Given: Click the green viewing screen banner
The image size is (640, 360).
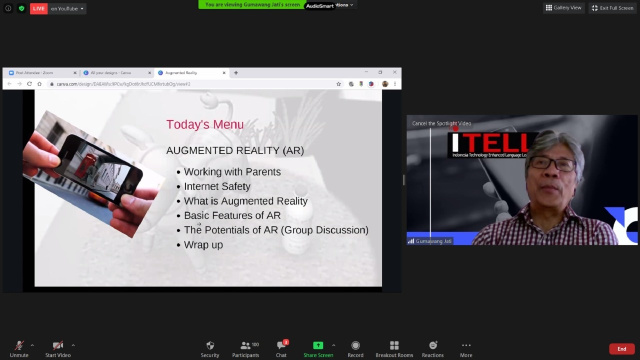Looking at the screenshot, I should click(x=252, y=4).
